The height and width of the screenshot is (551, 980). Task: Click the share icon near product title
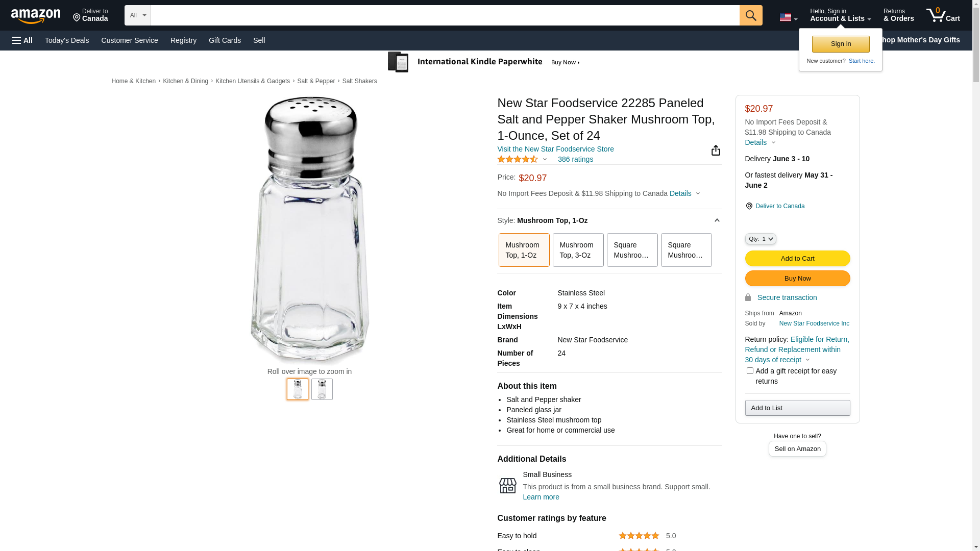coord(716,151)
